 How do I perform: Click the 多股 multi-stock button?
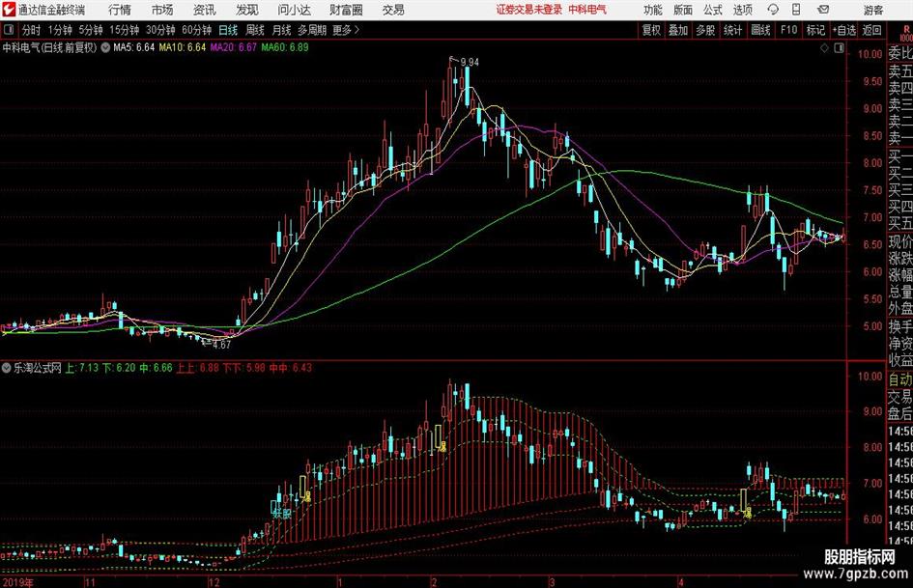(x=705, y=30)
